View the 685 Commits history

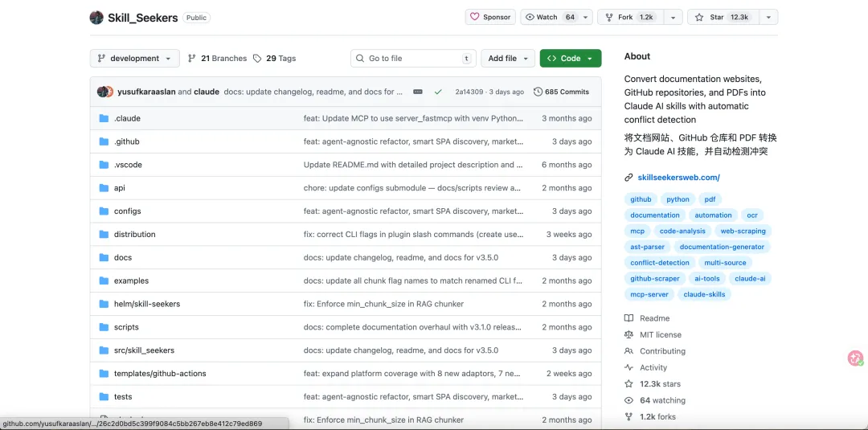tap(561, 92)
